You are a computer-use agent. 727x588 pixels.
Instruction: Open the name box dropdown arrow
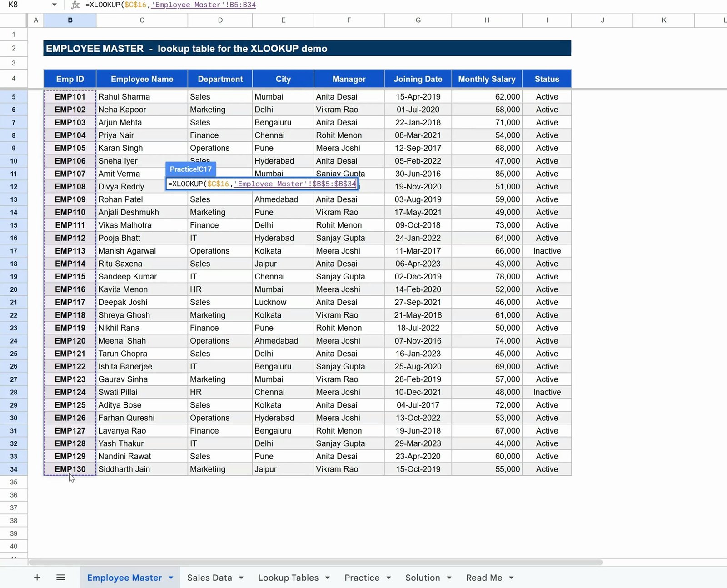pyautogui.click(x=54, y=5)
